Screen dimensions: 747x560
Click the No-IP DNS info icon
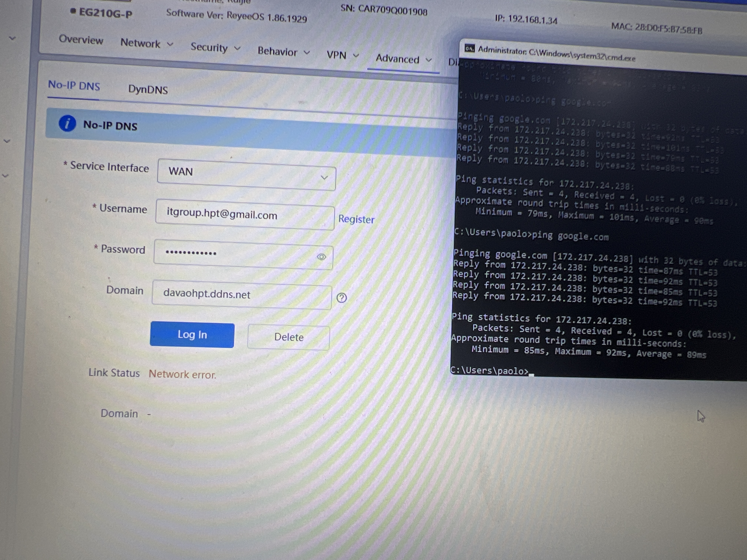[x=67, y=123]
